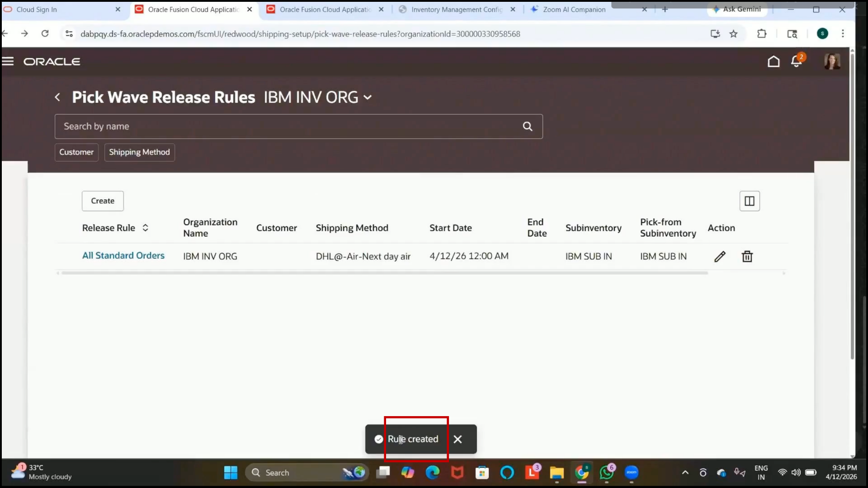Open the Zoom taskbar icon
This screenshot has width=868, height=488.
632,473
